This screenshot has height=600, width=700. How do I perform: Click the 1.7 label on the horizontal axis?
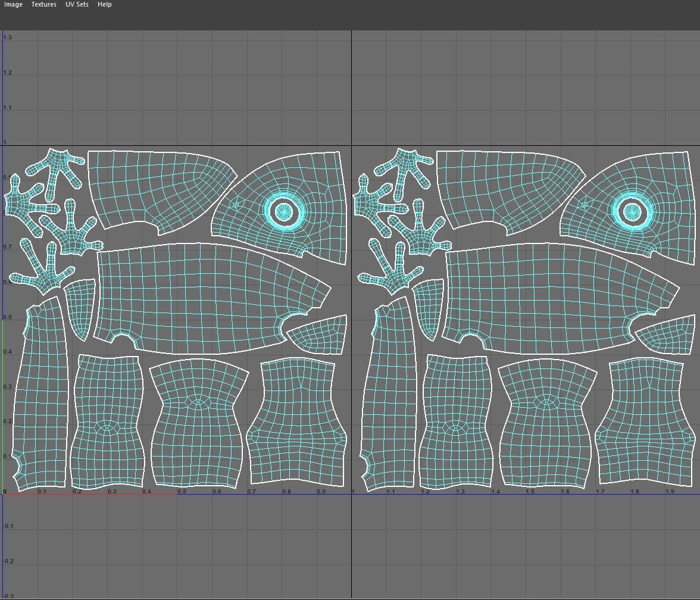pos(600,492)
